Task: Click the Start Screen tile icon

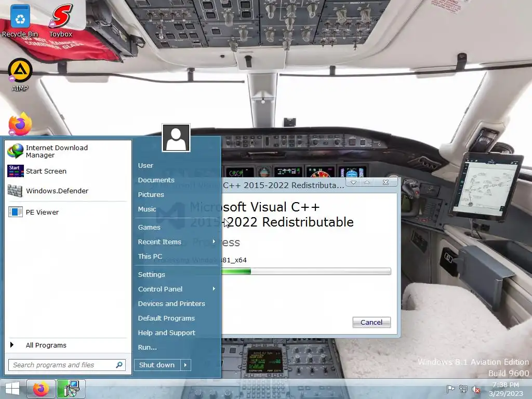Action: coord(15,171)
